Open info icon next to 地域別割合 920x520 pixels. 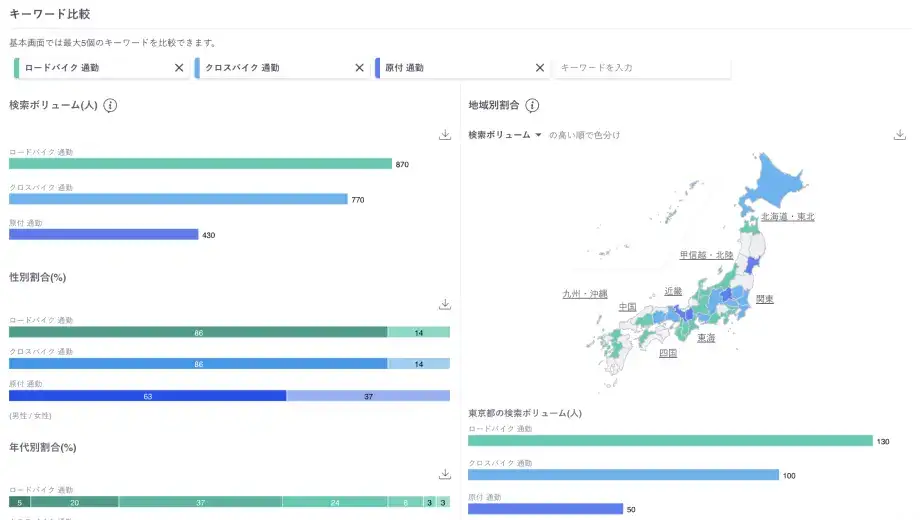point(532,106)
